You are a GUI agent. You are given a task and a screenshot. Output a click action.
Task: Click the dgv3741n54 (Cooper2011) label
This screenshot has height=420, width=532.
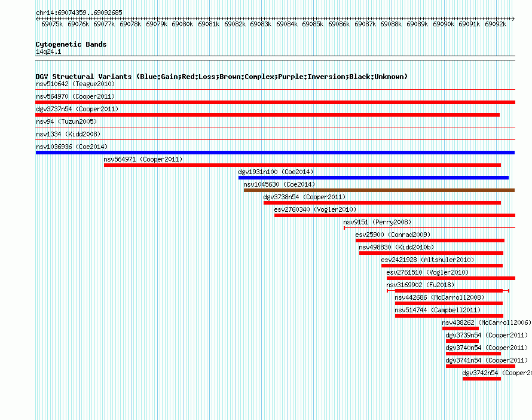487,360
